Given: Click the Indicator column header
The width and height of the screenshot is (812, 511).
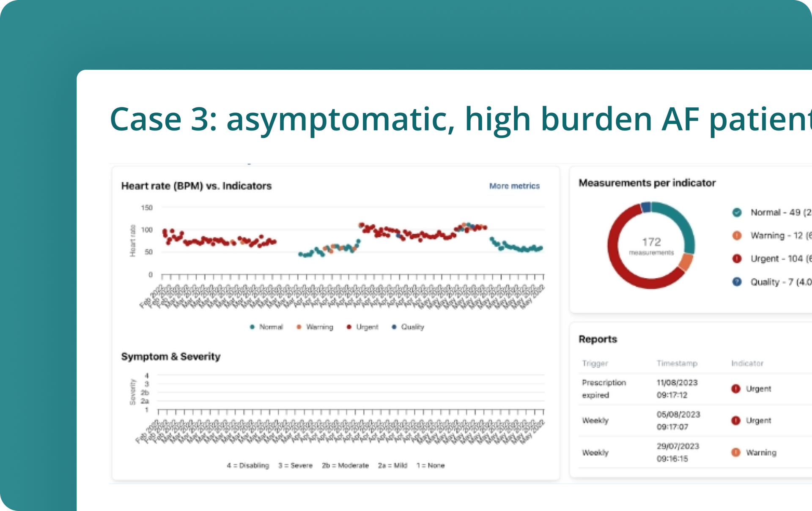Looking at the screenshot, I should pos(747,363).
